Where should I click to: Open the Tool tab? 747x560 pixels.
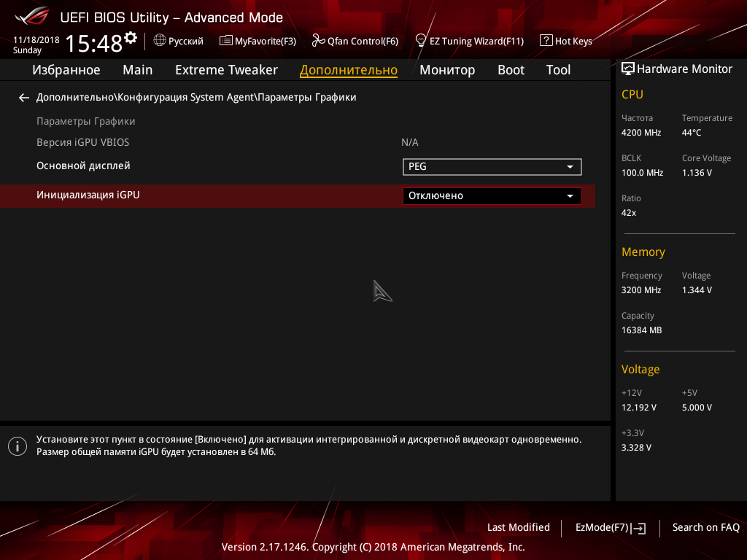pos(558,70)
